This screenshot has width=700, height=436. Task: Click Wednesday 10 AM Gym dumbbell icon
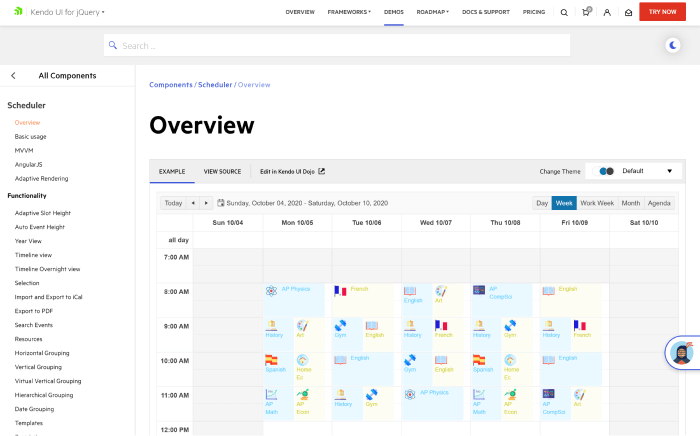[x=410, y=360]
